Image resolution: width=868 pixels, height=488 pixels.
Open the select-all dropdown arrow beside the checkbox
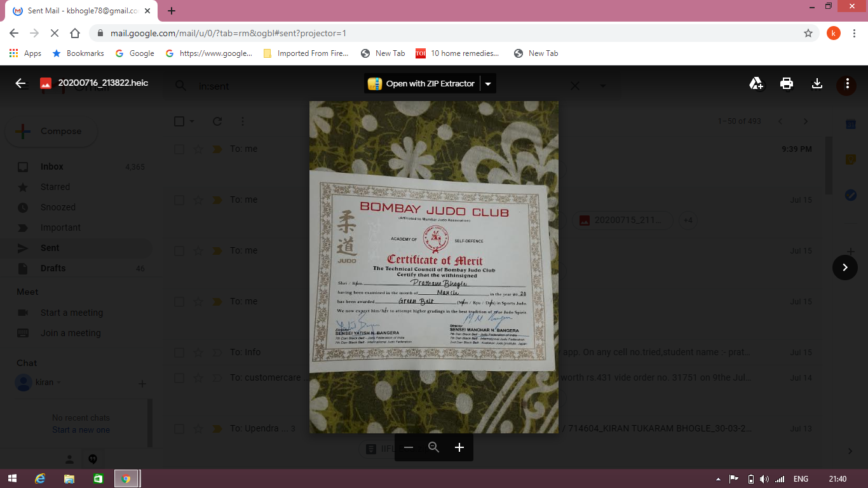(192, 121)
